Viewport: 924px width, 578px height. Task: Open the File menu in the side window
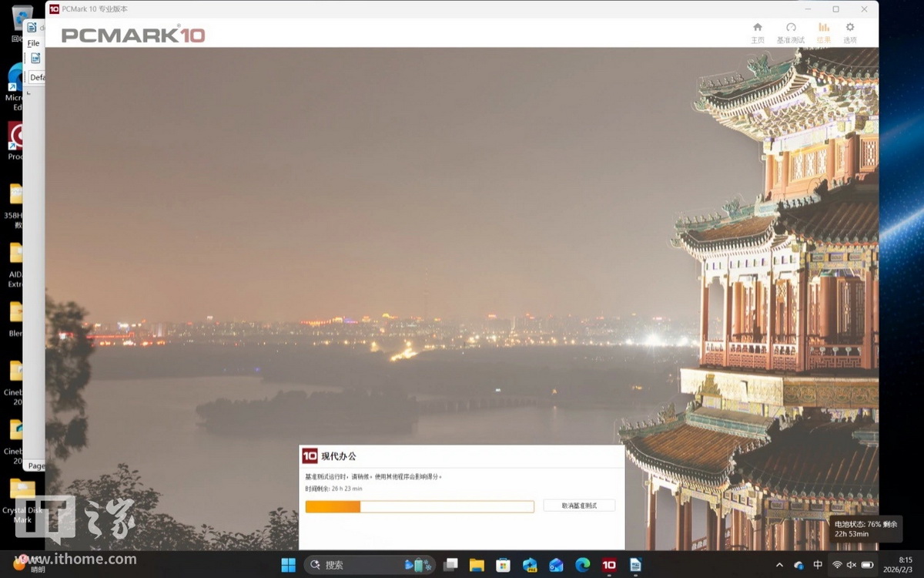[33, 43]
